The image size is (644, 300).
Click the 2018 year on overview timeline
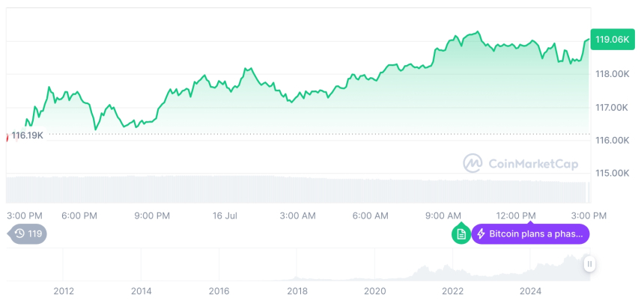click(x=297, y=290)
